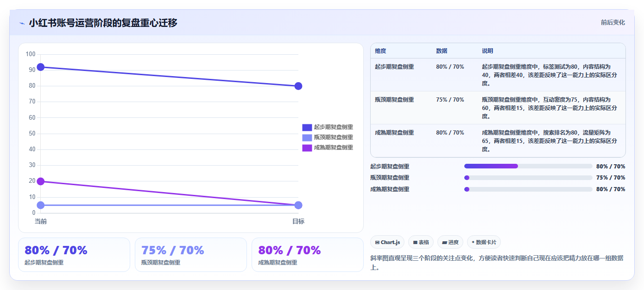Click the 瓶颈期复盘侧重 progress bar
This screenshot has height=290, width=644.
[x=528, y=178]
